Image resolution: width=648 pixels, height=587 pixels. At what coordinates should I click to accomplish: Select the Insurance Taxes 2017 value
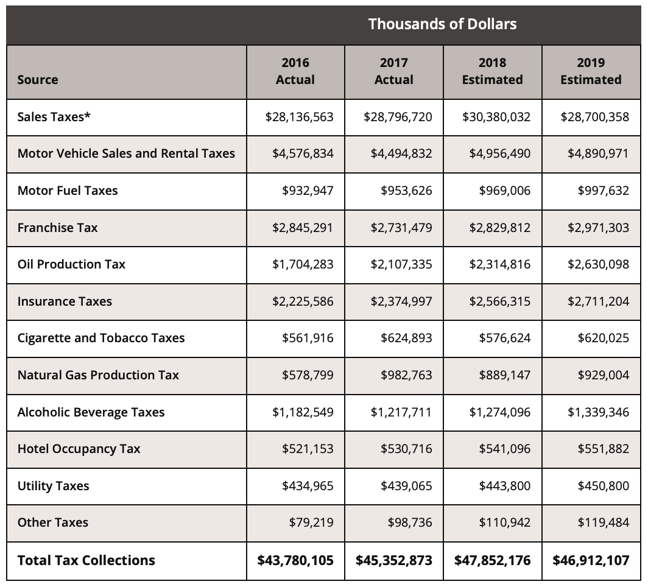pos(401,302)
